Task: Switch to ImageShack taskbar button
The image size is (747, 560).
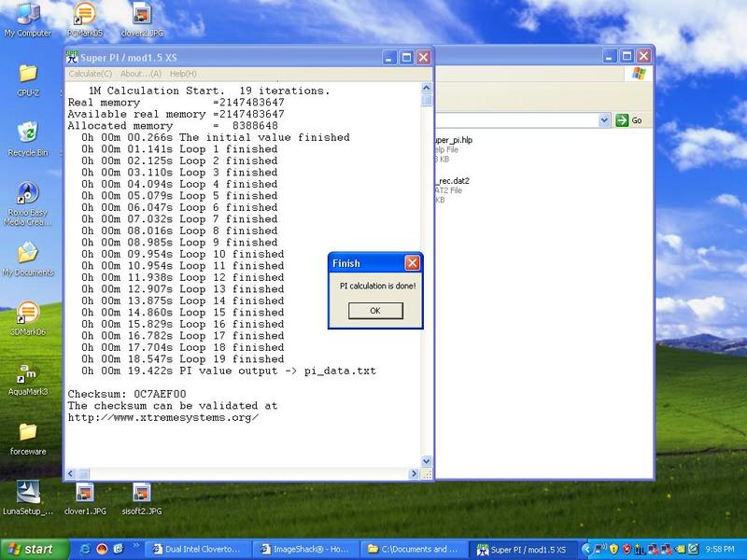Action: click(x=305, y=550)
